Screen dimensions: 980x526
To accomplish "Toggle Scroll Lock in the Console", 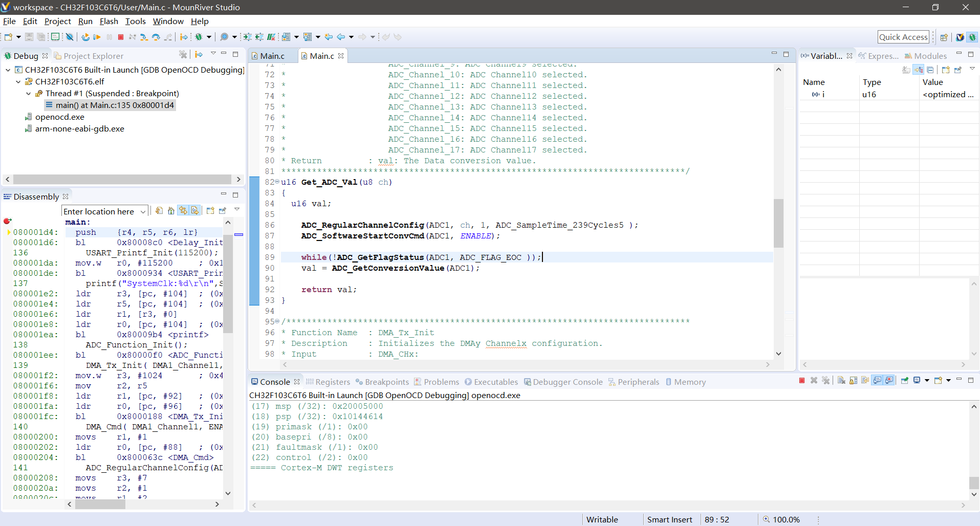I will pyautogui.click(x=853, y=381).
